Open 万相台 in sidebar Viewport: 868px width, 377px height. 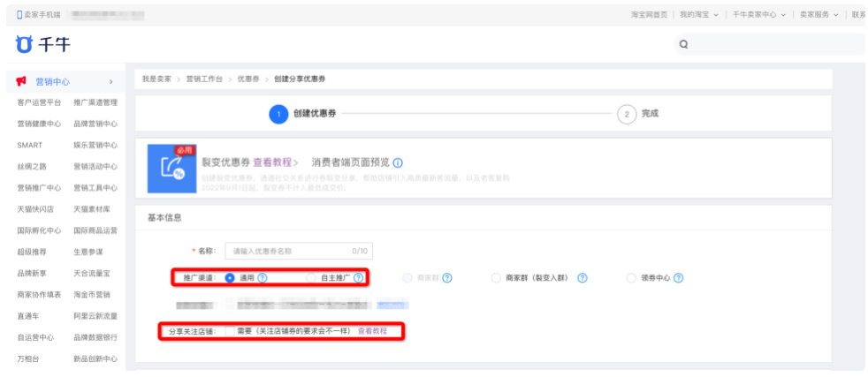28,358
